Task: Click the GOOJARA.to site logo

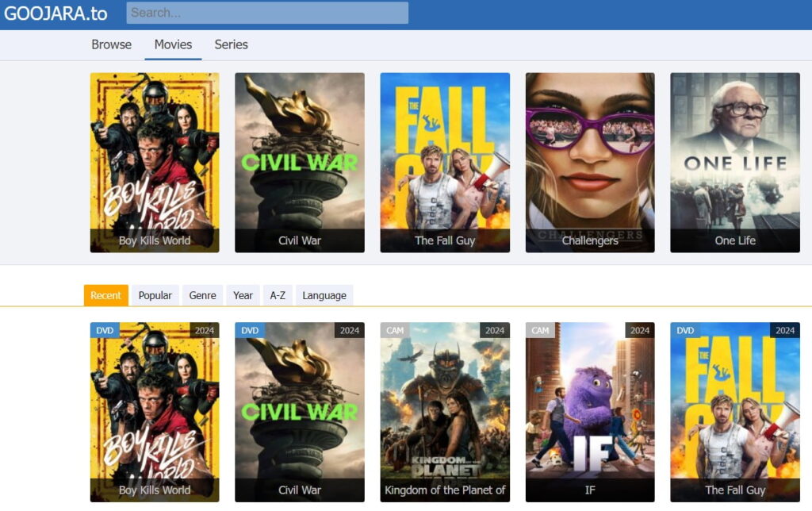Action: tap(56, 13)
